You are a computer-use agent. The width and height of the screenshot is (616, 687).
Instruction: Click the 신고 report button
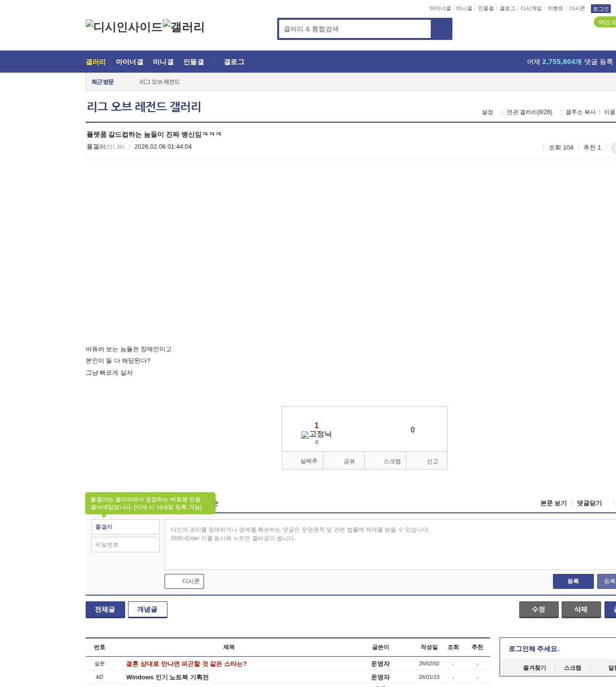coord(427,461)
